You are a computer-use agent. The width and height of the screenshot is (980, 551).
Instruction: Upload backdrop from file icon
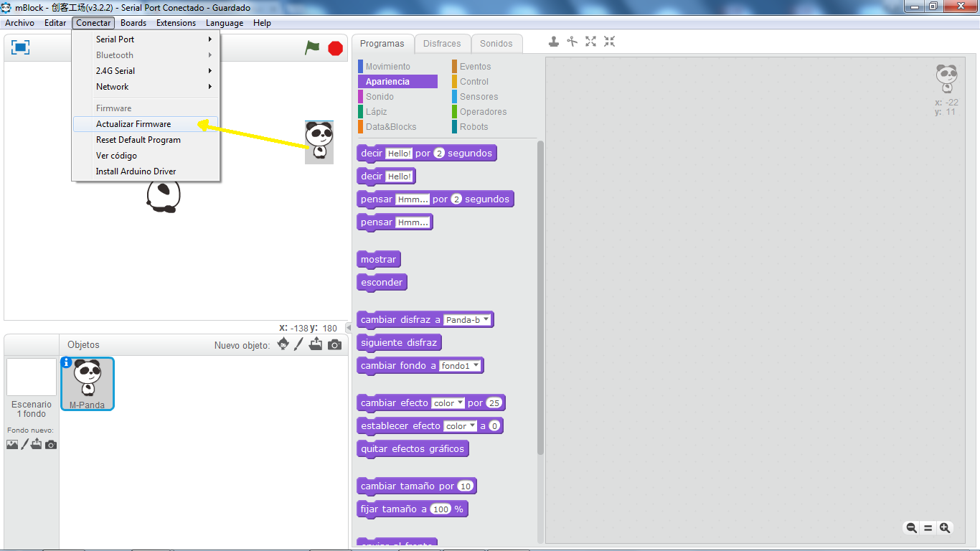point(37,444)
